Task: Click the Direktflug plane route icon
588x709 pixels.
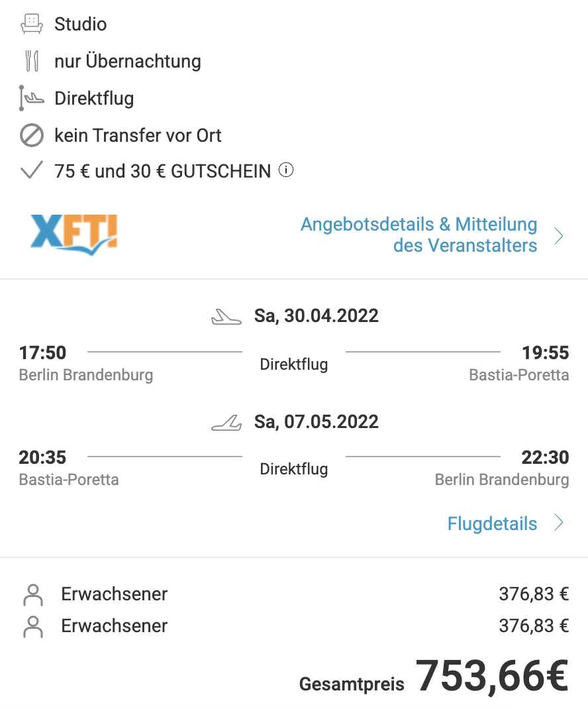Action: (x=32, y=98)
